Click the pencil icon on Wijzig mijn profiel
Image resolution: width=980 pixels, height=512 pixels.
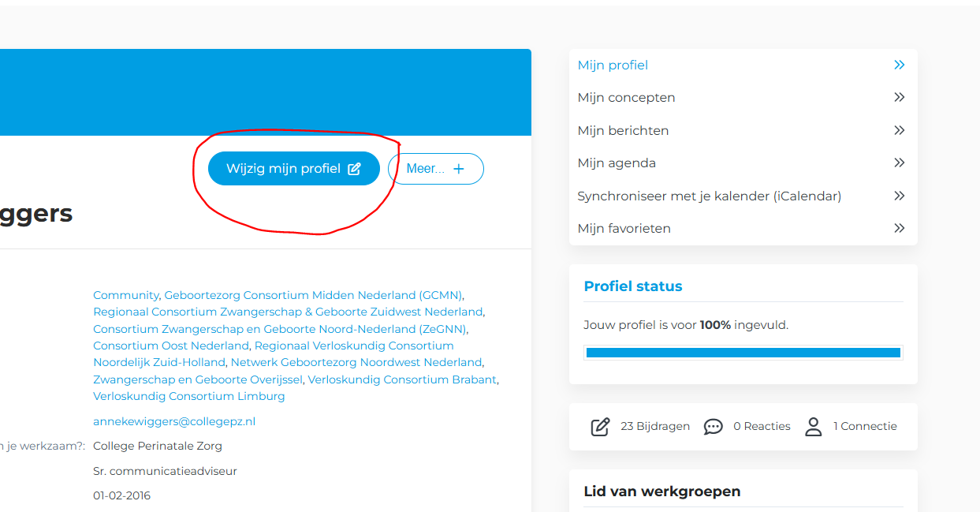(355, 169)
